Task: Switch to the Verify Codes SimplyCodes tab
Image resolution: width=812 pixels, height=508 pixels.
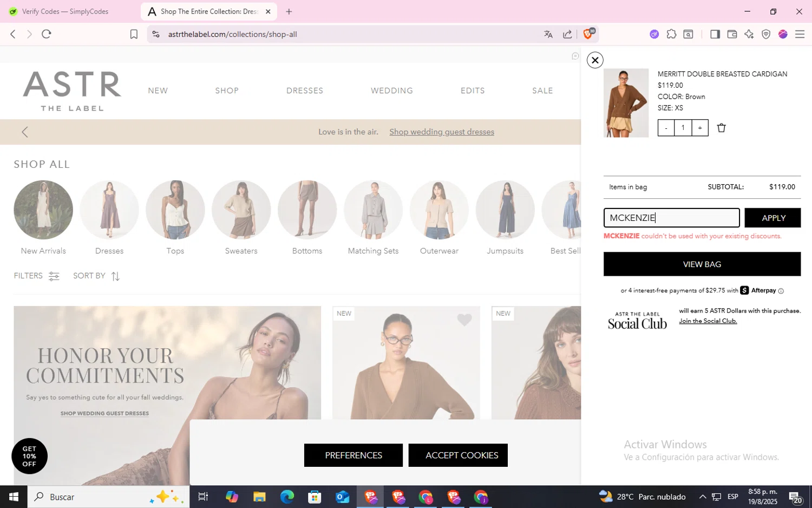Action: coord(65,11)
